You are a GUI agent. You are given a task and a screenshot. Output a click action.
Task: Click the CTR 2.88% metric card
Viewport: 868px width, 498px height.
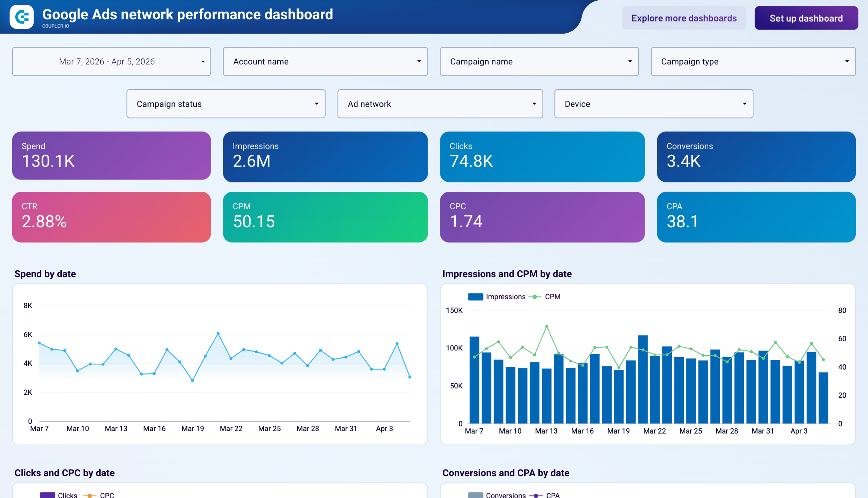(x=112, y=217)
